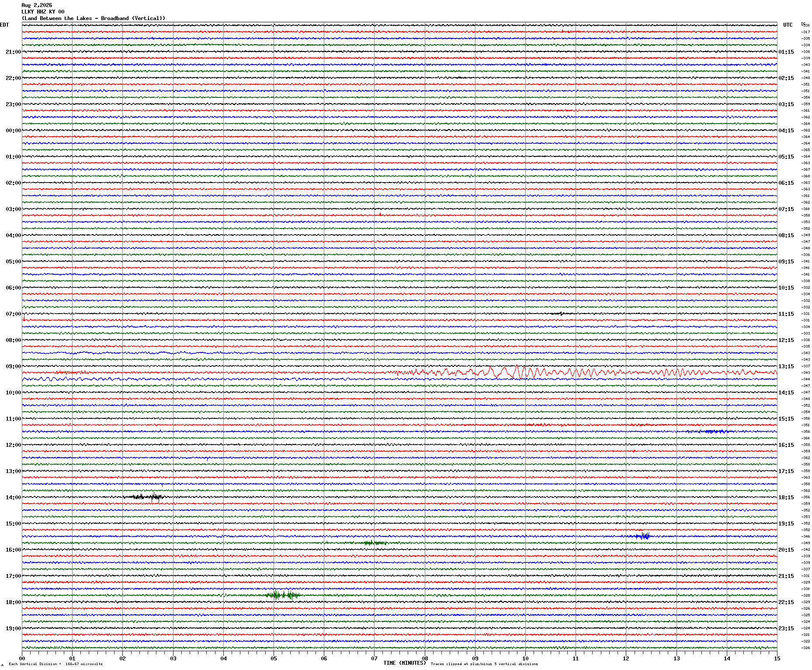Click the "02:00" EDT time label
The image size is (812, 670).
tap(13, 183)
